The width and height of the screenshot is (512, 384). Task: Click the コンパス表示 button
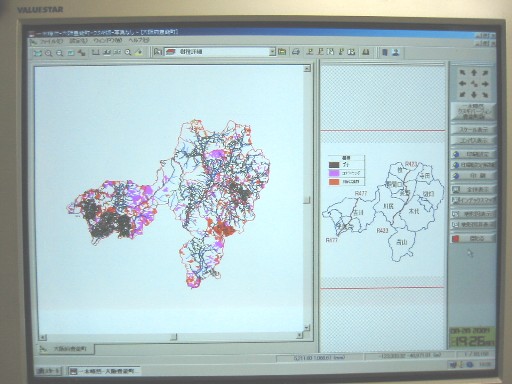(x=473, y=141)
